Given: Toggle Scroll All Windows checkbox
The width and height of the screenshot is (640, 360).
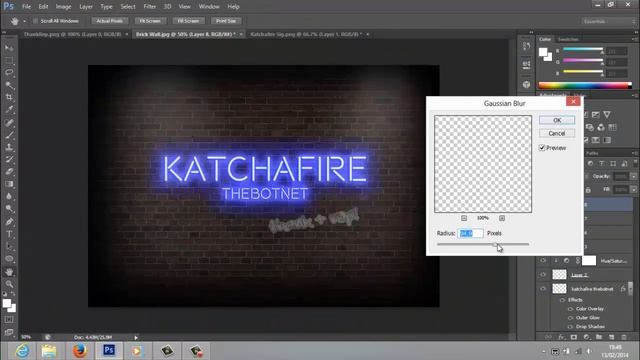Looking at the screenshot, I should point(36,21).
